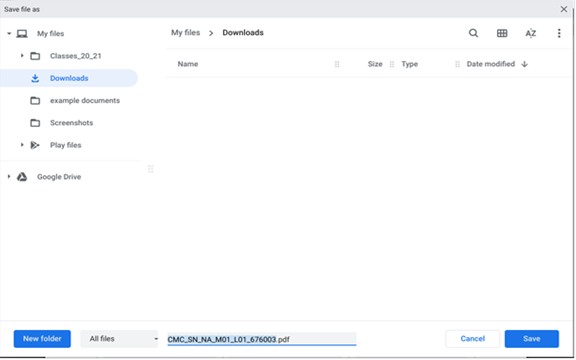Click the sidebar resize grip handle
Image resolution: width=576 pixels, height=360 pixels.
pyautogui.click(x=151, y=169)
